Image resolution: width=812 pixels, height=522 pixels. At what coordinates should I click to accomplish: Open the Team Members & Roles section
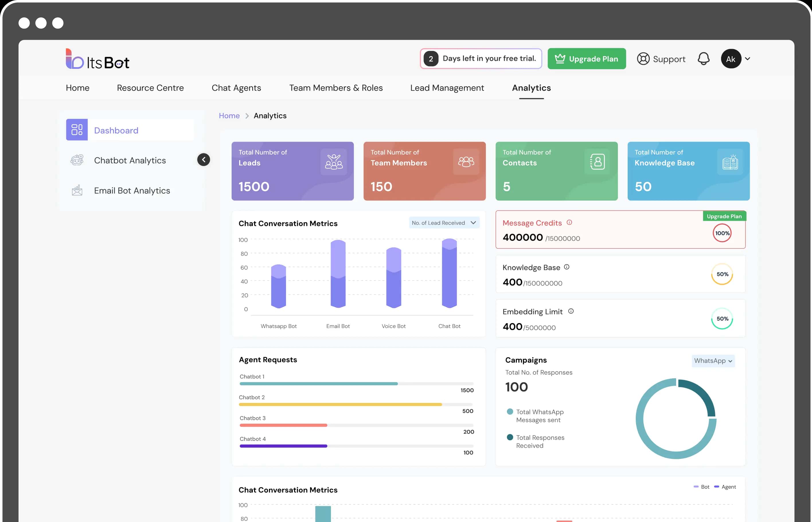pos(336,88)
